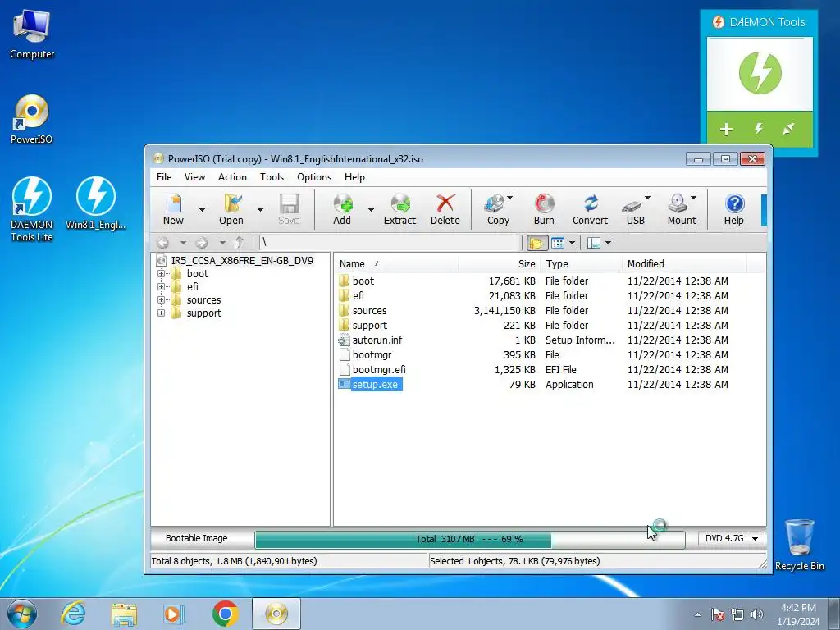The height and width of the screenshot is (630, 840).
Task: Click the Add files toolbar icon
Action: pyautogui.click(x=342, y=209)
